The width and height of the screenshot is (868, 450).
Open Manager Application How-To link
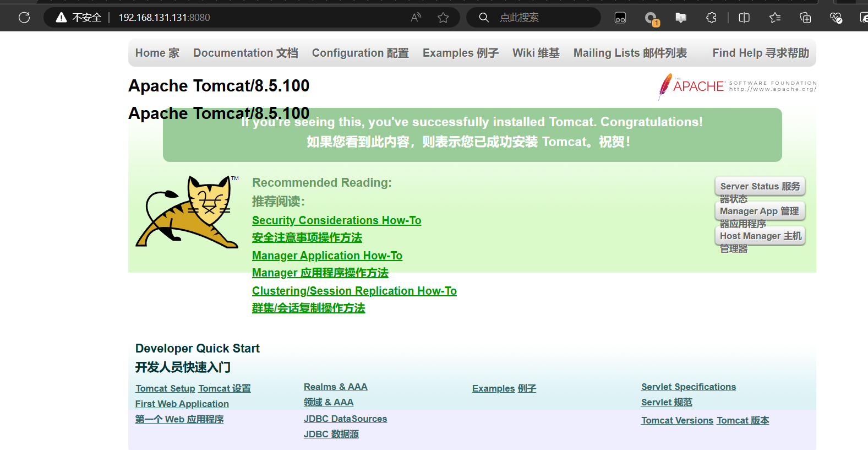[x=327, y=256]
